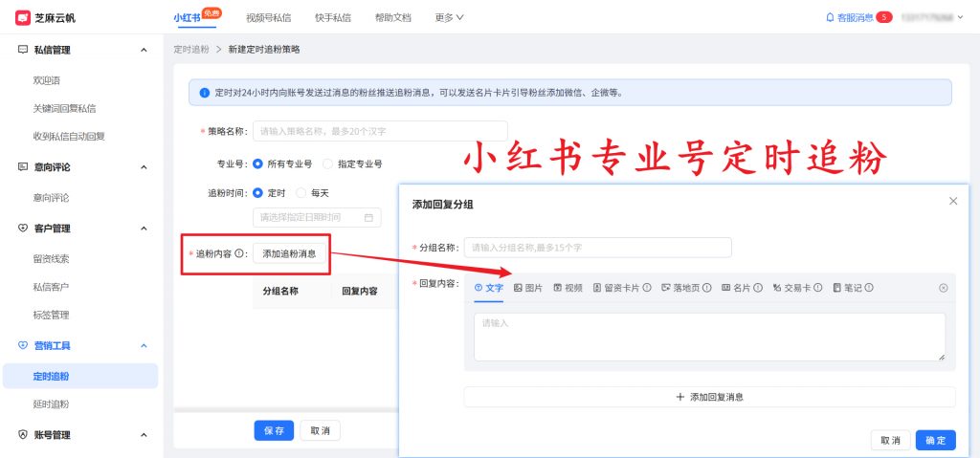Open the 更多 dropdown menu

[450, 17]
